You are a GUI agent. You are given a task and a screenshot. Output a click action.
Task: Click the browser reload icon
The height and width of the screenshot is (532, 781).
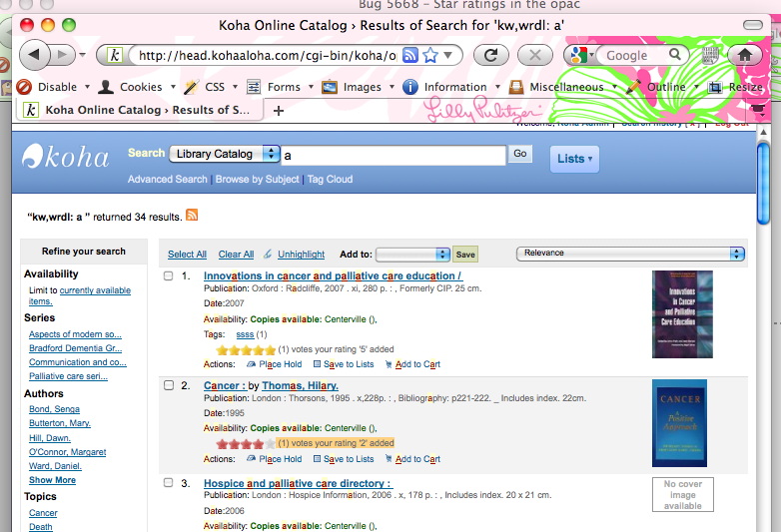pyautogui.click(x=490, y=55)
